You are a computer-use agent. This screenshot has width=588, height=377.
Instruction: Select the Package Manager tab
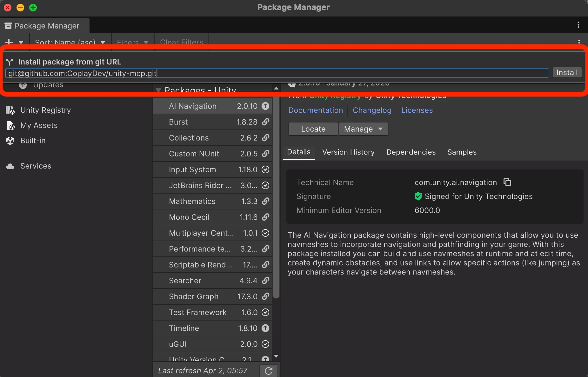coord(44,26)
